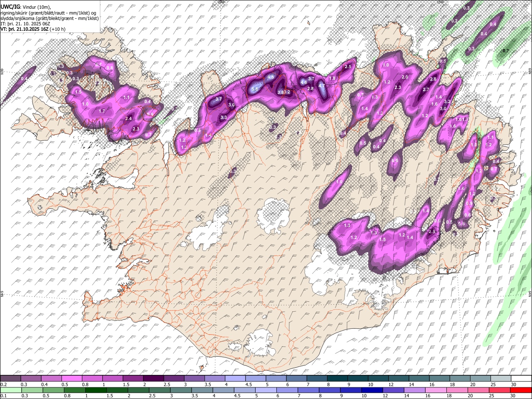Click the 'VT: þri. 21.10.2025 16Z (+10 h)' line

click(x=33, y=30)
